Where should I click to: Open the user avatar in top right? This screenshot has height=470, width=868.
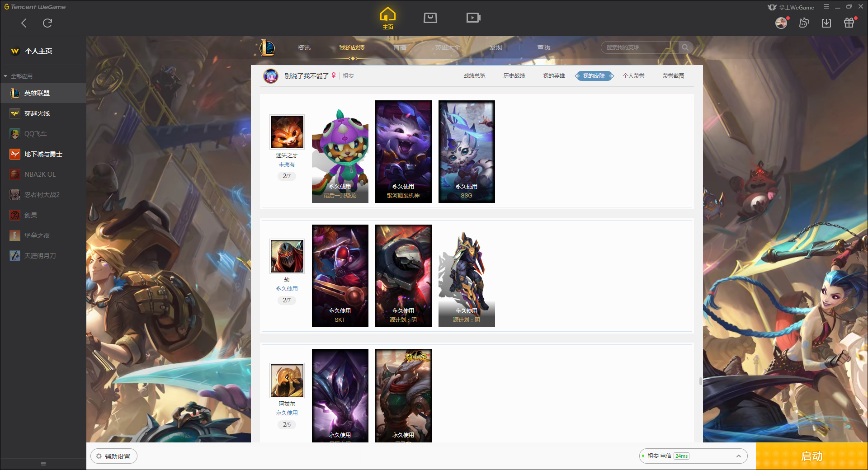pyautogui.click(x=781, y=23)
